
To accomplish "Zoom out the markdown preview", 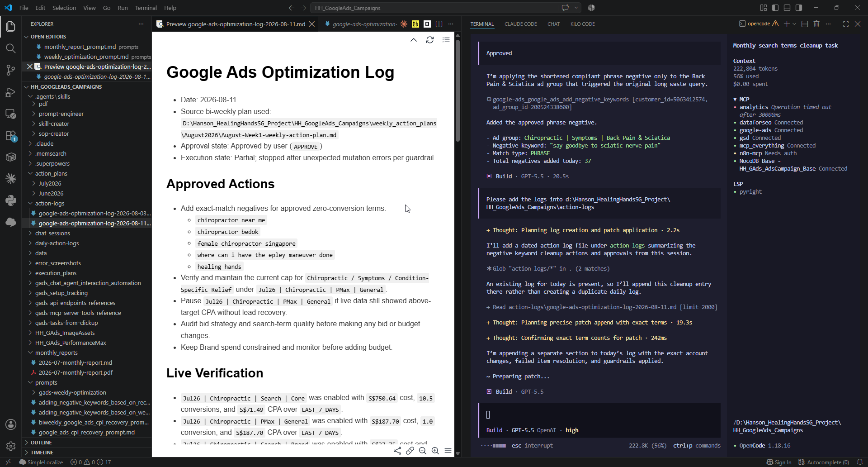I will (x=423, y=451).
